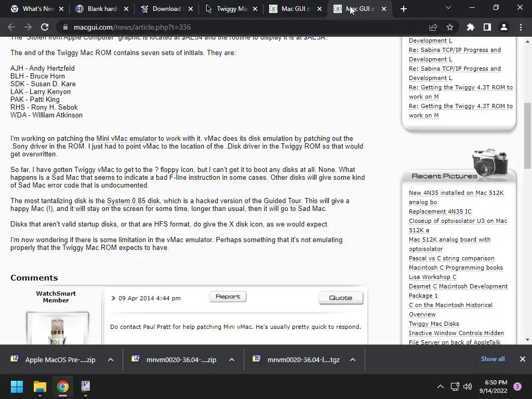The height and width of the screenshot is (399, 532).
Task: Open Replacement 4N35 IC picture link
Action: click(x=440, y=211)
